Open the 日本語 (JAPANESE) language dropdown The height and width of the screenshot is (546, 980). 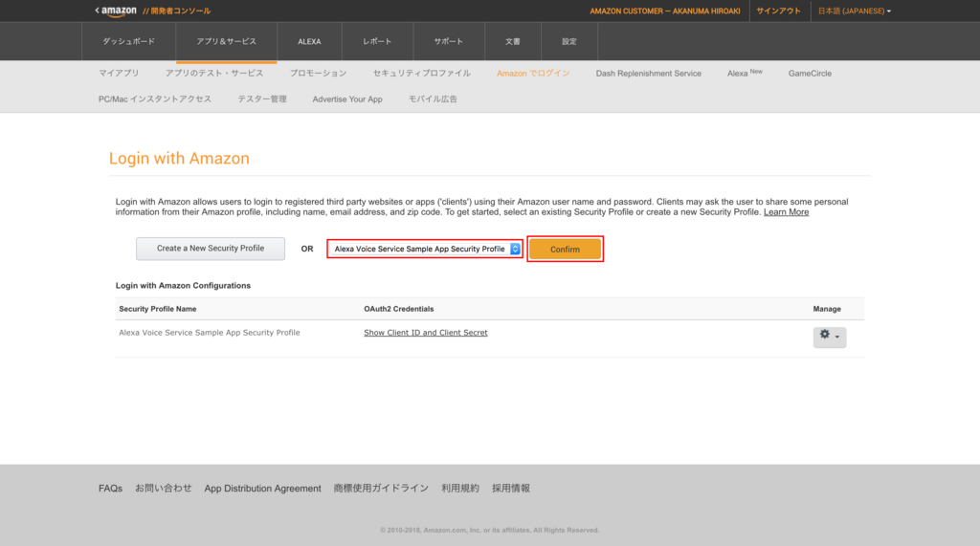(x=855, y=11)
